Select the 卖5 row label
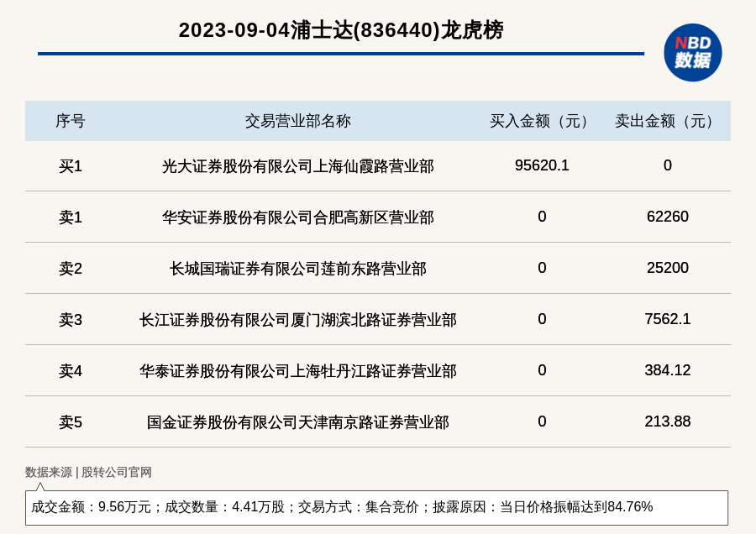This screenshot has width=756, height=534. point(71,422)
